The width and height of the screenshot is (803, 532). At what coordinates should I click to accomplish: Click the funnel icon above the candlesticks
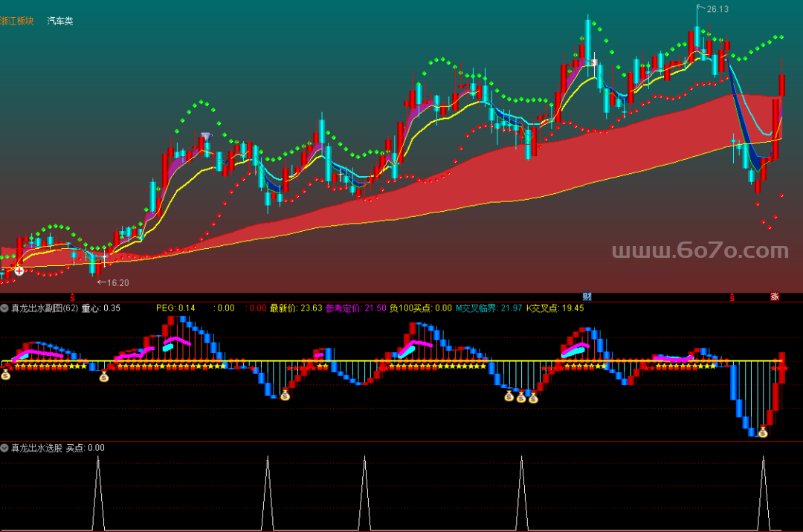click(x=206, y=137)
